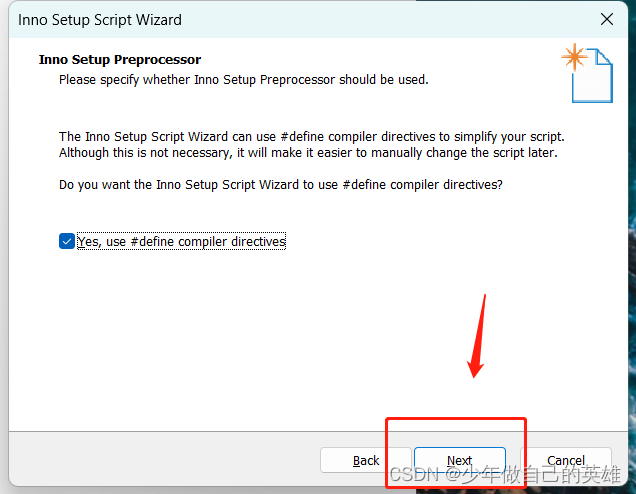This screenshot has height=494, width=636.
Task: Click the question 'Do you want the Inno Setup Script Wizard to use #define compiler directives?'
Action: click(x=281, y=185)
